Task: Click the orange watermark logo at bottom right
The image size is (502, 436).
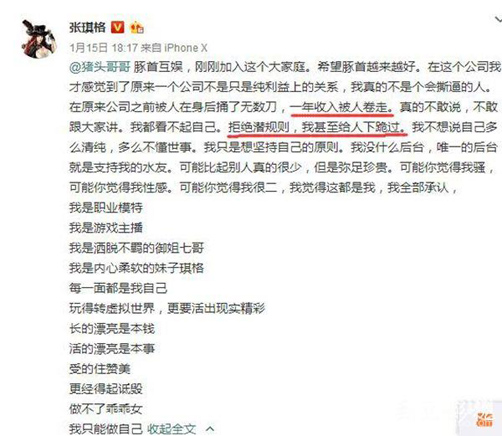Action: click(x=485, y=420)
